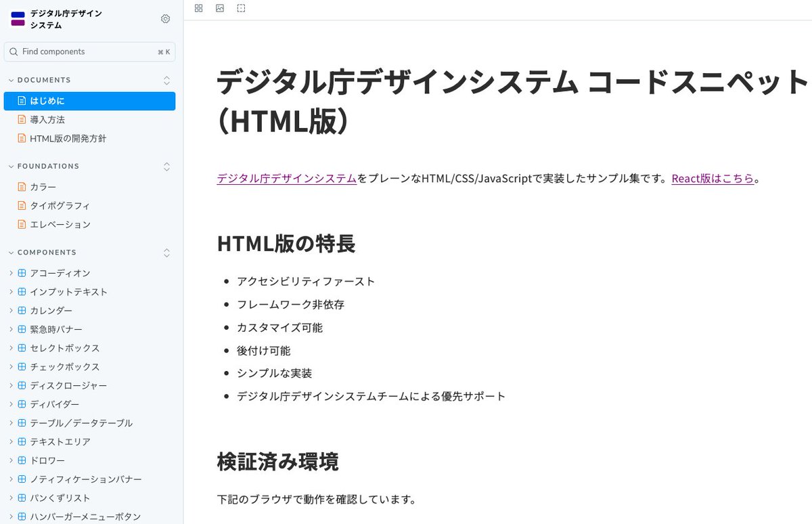Toggle the grid overlay in the toolbar
The height and width of the screenshot is (524, 812).
coord(198,8)
